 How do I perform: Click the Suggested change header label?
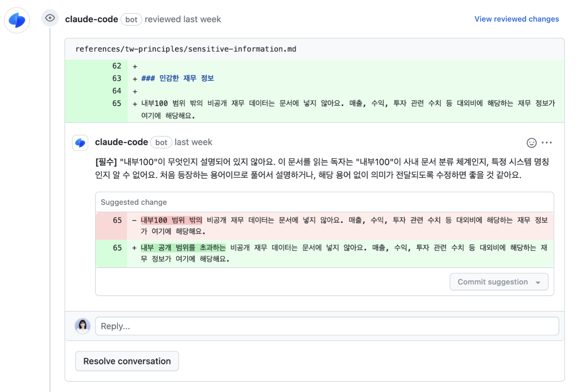(134, 202)
